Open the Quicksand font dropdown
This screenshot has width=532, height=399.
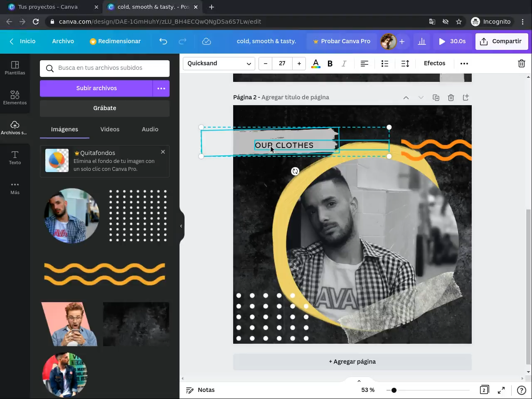pos(219,64)
